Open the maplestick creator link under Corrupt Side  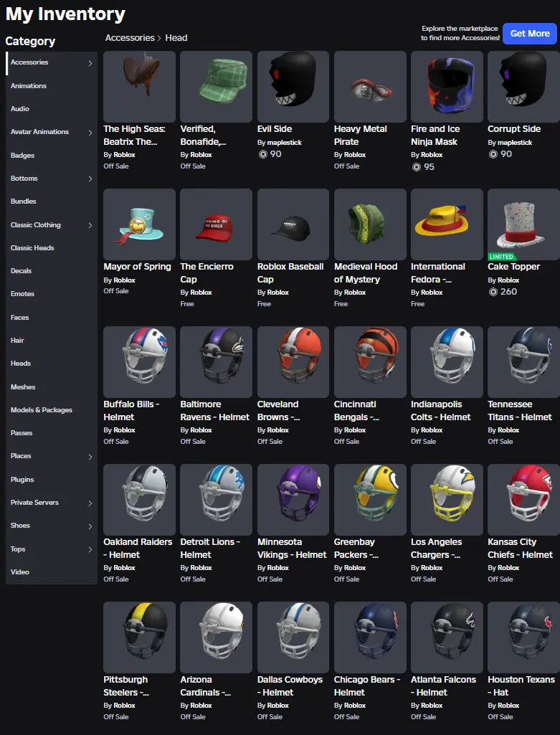point(516,143)
